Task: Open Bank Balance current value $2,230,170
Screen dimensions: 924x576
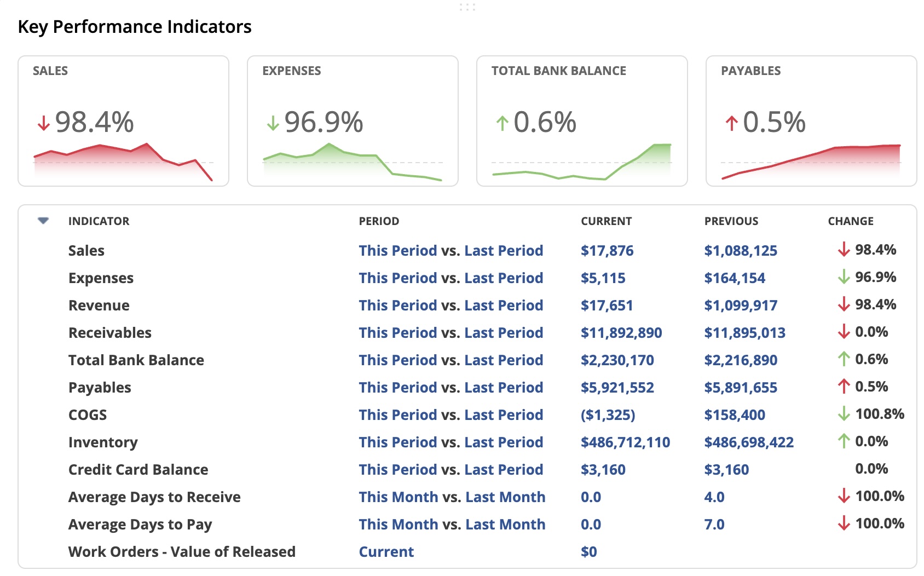Action: (617, 360)
